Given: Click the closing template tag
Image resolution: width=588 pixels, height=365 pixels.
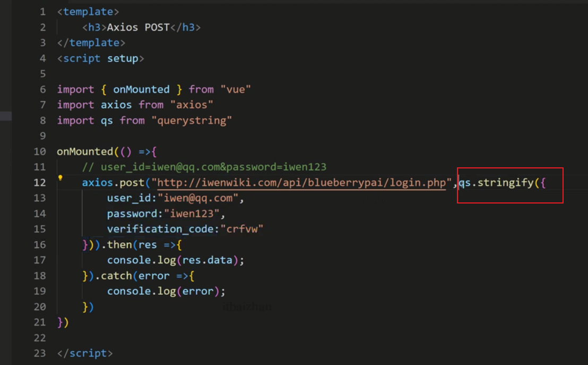Looking at the screenshot, I should pos(91,43).
